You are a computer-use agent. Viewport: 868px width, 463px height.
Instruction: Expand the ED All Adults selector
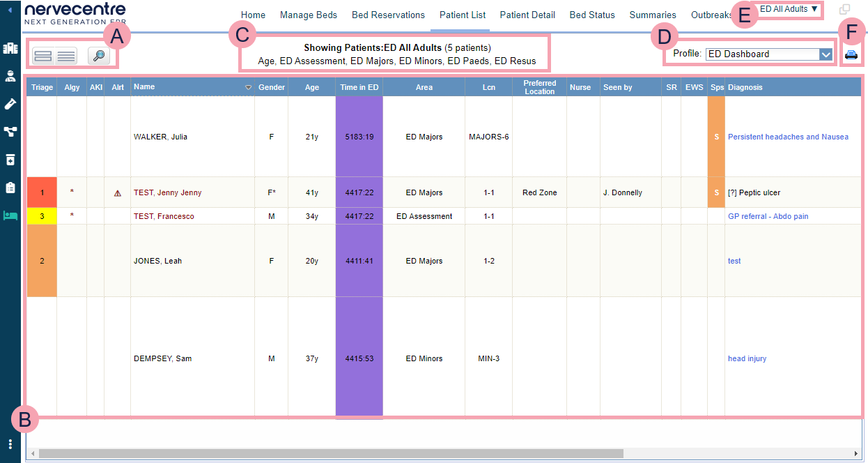(789, 9)
